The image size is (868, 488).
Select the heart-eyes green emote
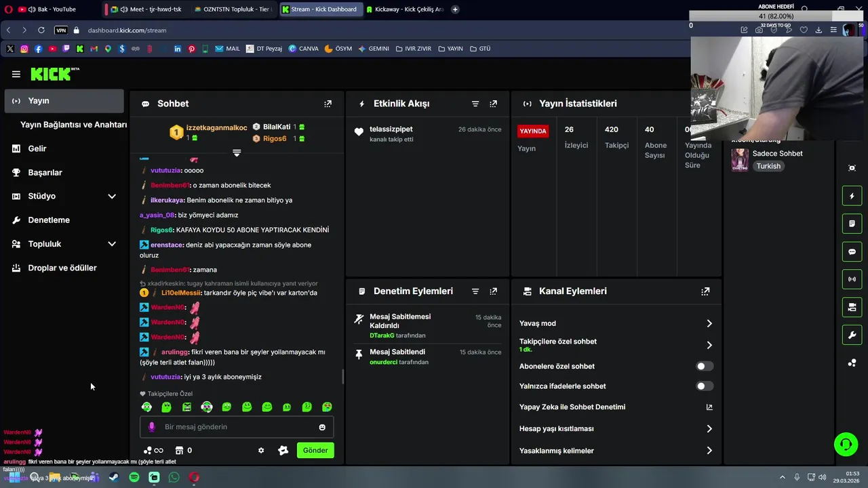(x=327, y=407)
